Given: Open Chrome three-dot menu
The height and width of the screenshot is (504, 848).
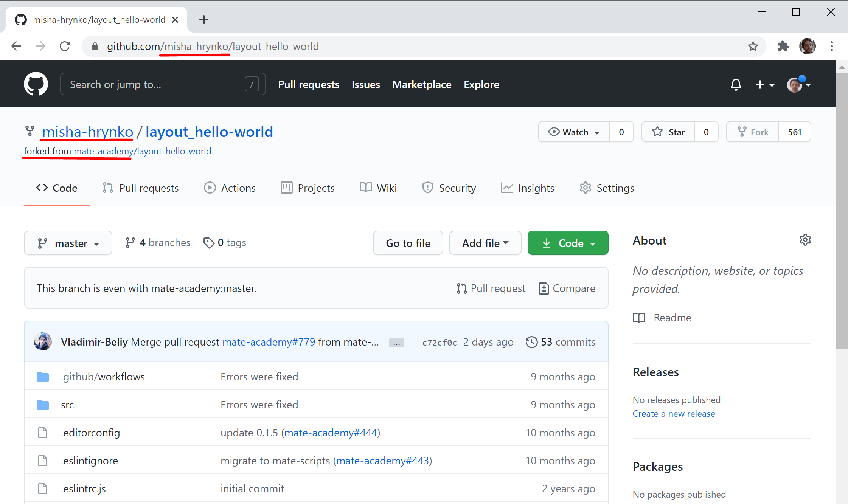Looking at the screenshot, I should [831, 46].
